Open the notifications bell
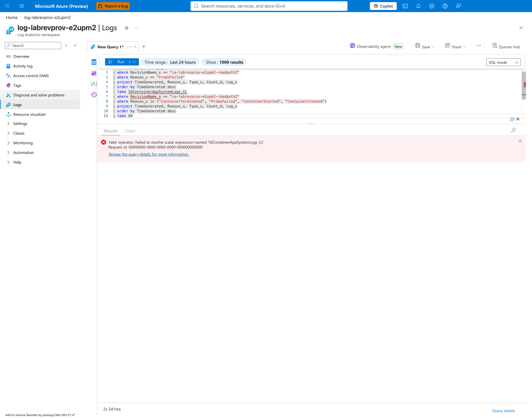Image resolution: width=532 pixels, height=418 pixels. pyautogui.click(x=418, y=6)
